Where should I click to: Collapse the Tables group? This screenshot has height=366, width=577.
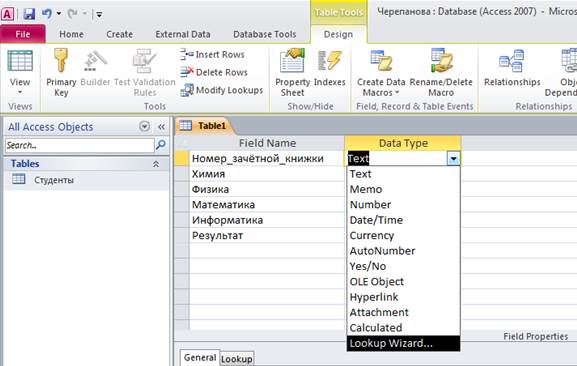click(x=156, y=164)
